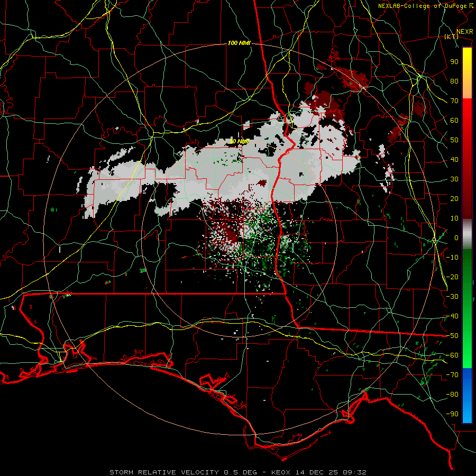The height and width of the screenshot is (476, 476).
Task: Click the 80 value on velocity scale
Action: pos(454,81)
